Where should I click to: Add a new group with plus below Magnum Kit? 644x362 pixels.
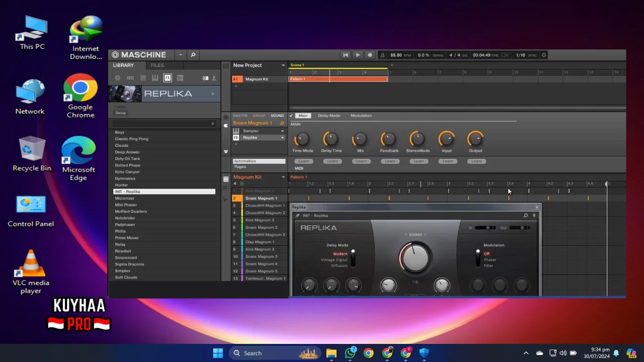tap(235, 86)
